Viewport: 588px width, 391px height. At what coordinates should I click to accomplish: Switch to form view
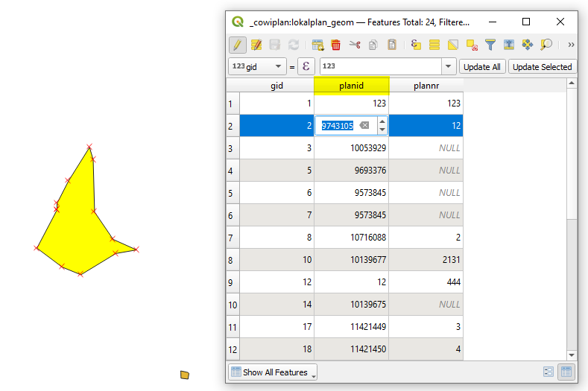[x=549, y=372]
